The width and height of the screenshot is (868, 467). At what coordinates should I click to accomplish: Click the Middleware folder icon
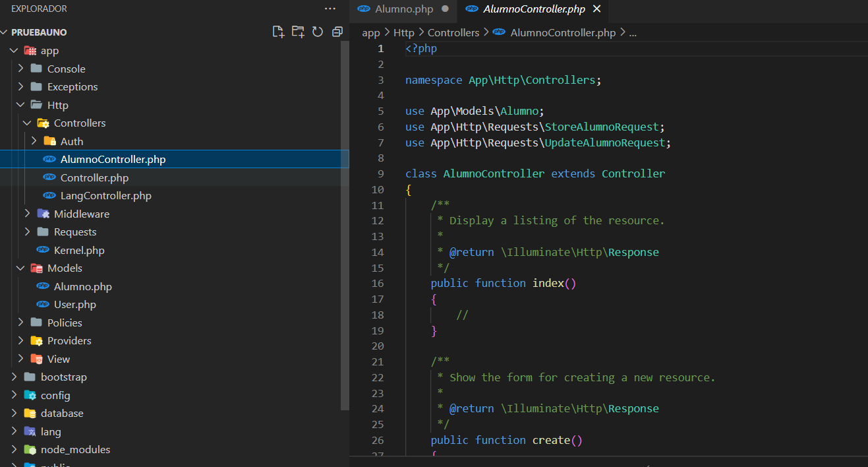click(43, 214)
